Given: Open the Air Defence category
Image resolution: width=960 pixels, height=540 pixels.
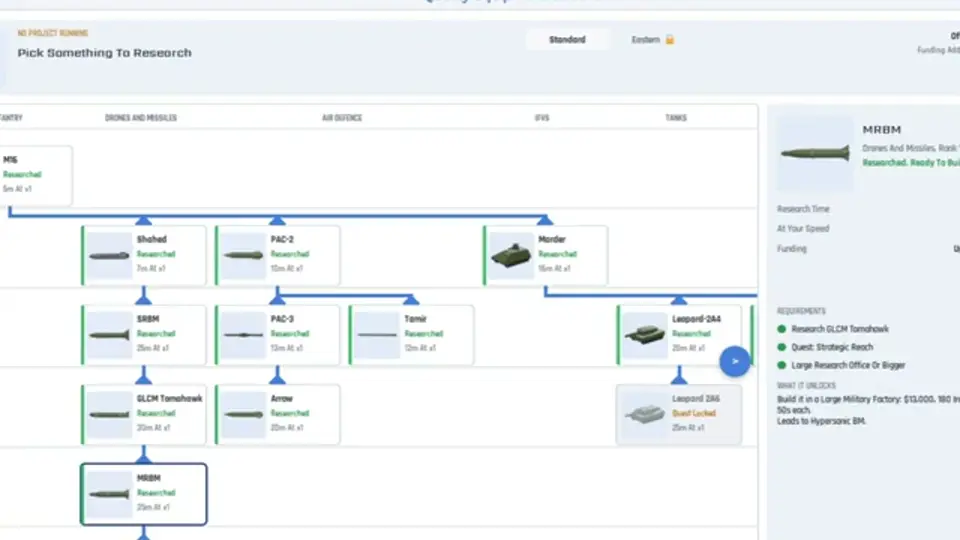Looking at the screenshot, I should point(342,118).
